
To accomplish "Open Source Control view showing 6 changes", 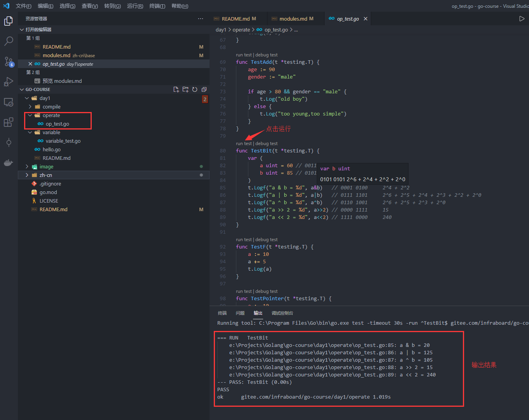I will point(9,61).
